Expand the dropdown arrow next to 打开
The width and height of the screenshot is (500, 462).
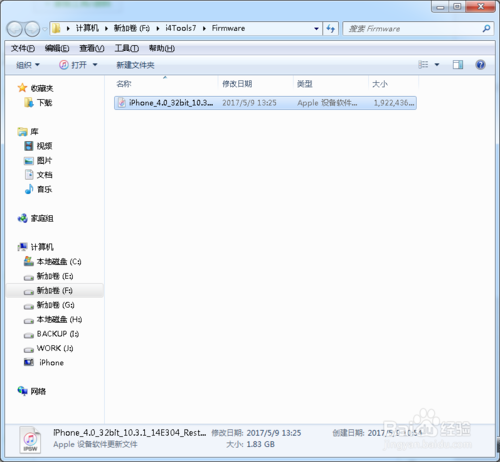tap(95, 65)
